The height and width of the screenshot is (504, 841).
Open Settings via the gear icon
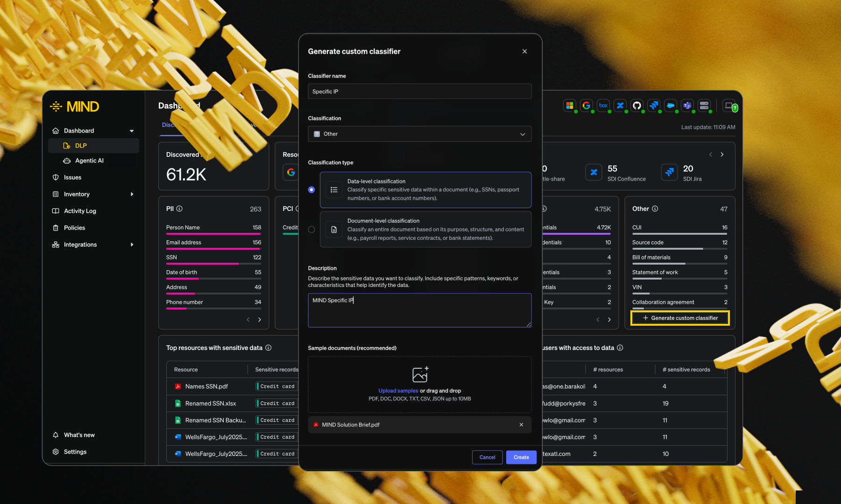coord(56,452)
